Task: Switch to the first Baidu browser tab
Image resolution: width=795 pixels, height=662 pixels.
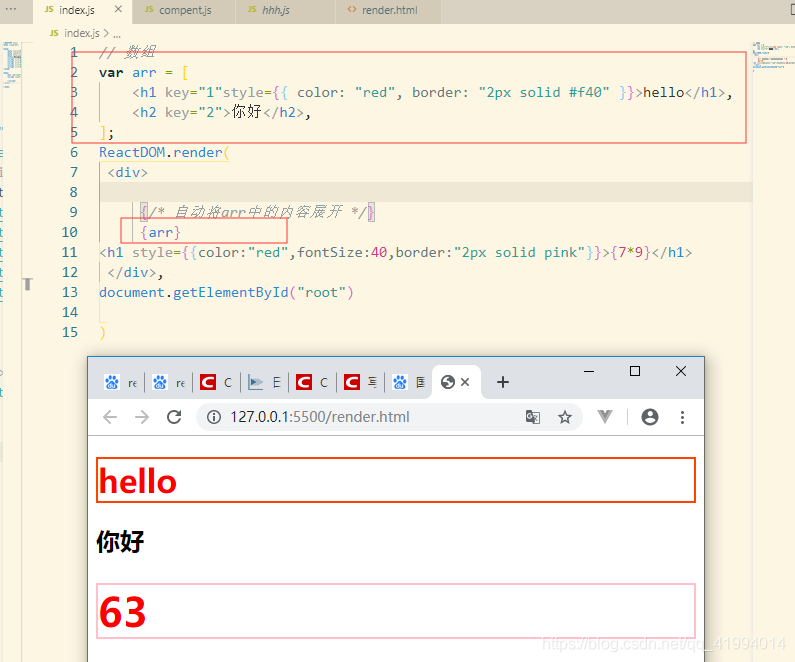Action: (120, 382)
